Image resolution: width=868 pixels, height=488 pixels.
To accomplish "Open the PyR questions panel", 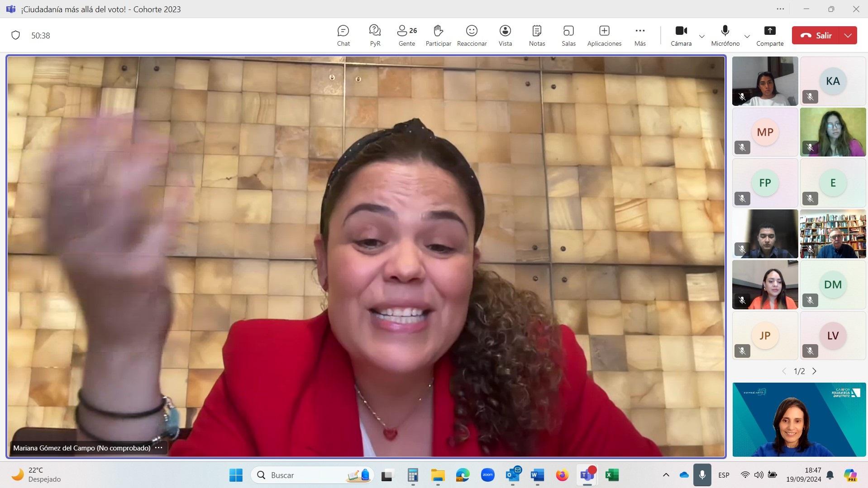I will pyautogui.click(x=375, y=35).
